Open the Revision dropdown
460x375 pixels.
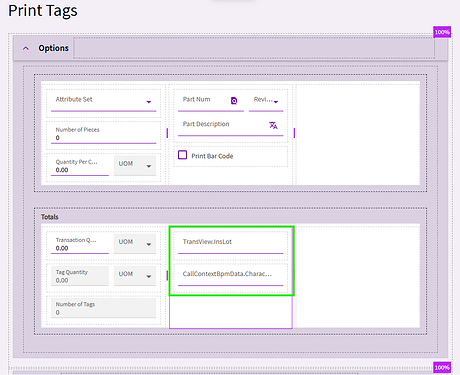pyautogui.click(x=266, y=102)
